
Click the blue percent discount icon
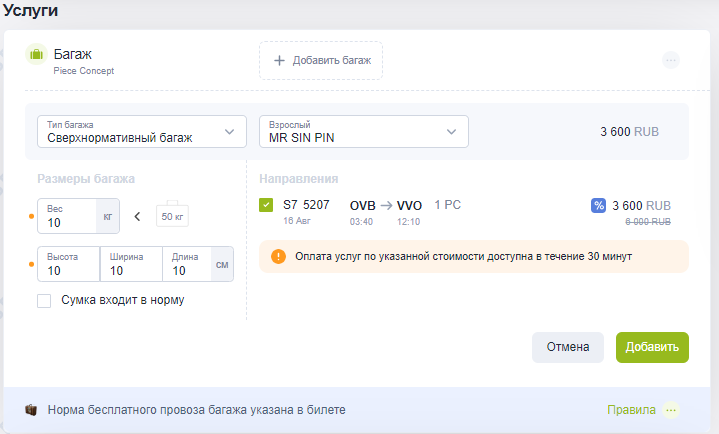click(598, 206)
